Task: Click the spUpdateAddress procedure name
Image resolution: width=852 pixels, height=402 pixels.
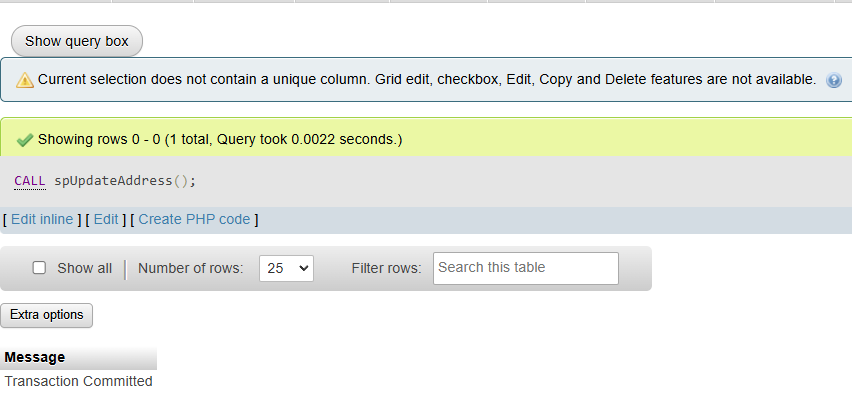Action: 113,181
